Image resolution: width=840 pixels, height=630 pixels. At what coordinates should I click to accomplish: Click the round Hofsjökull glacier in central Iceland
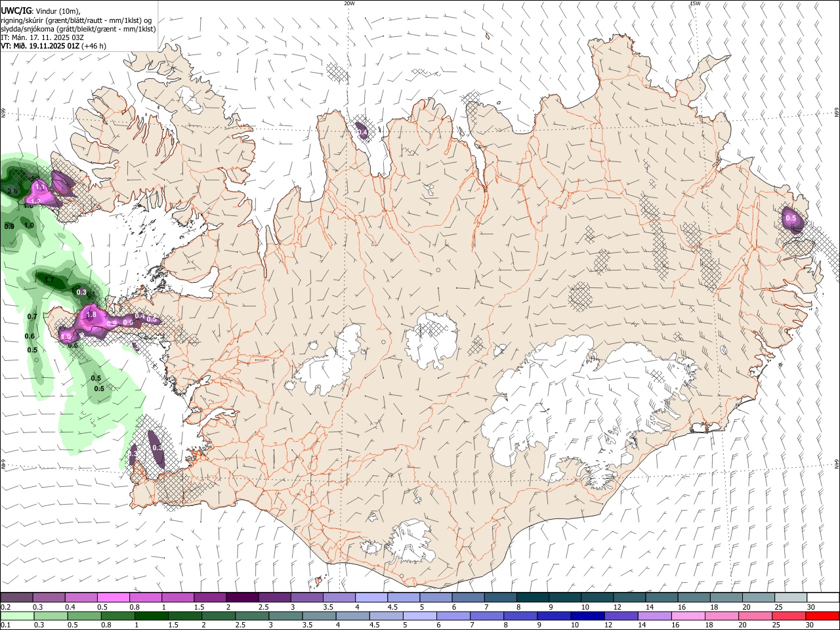431,340
